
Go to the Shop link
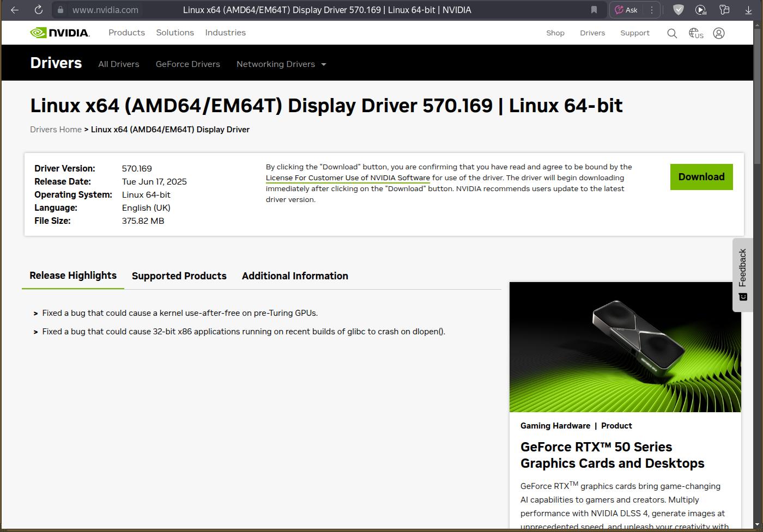[x=555, y=33]
